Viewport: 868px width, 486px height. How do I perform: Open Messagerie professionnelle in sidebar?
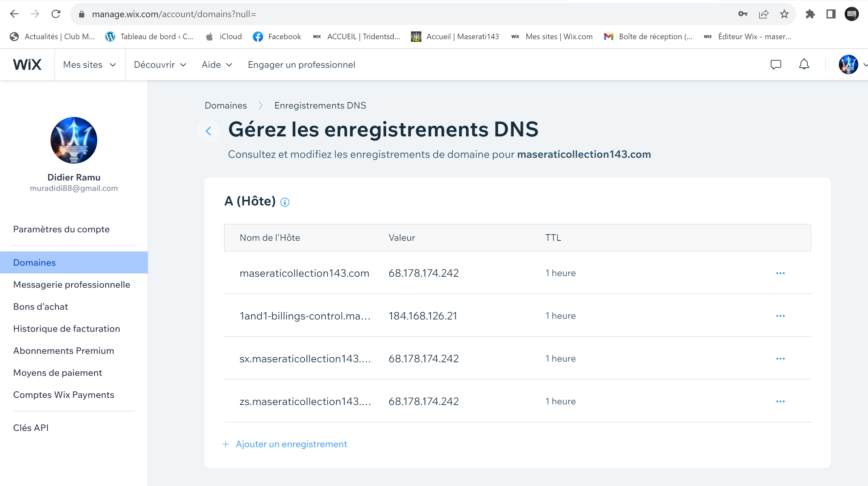(71, 284)
